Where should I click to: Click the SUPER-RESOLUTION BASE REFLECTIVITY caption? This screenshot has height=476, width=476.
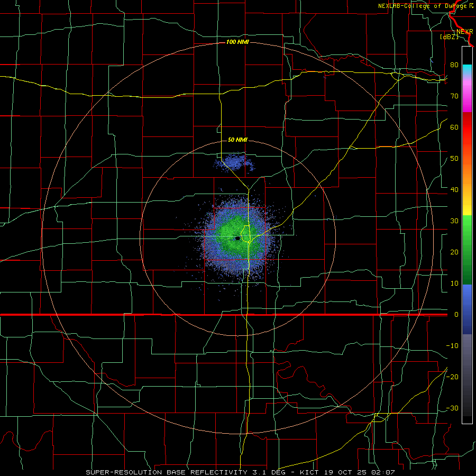point(166,472)
